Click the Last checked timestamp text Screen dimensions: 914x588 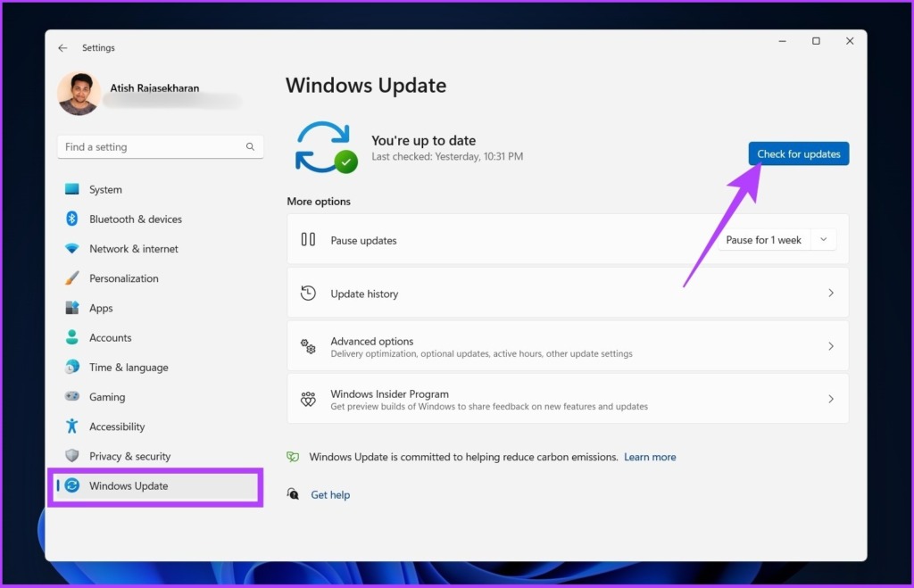[447, 156]
